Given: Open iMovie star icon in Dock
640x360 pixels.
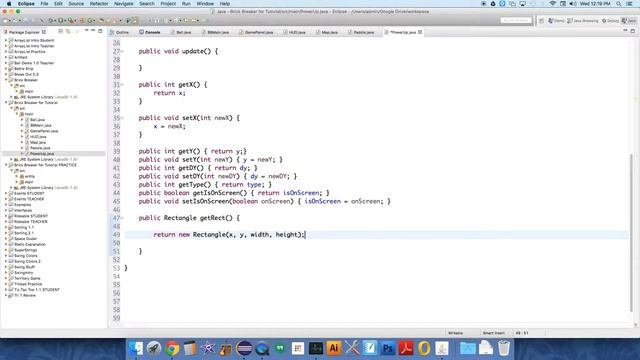Looking at the screenshot, I should tap(208, 348).
